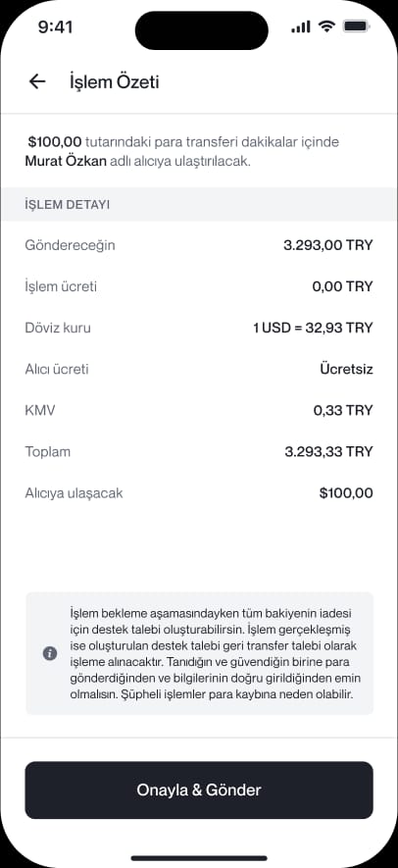Tap the Alıcı ücreti Ücretsiz value
The height and width of the screenshot is (868, 398).
pyautogui.click(x=346, y=369)
